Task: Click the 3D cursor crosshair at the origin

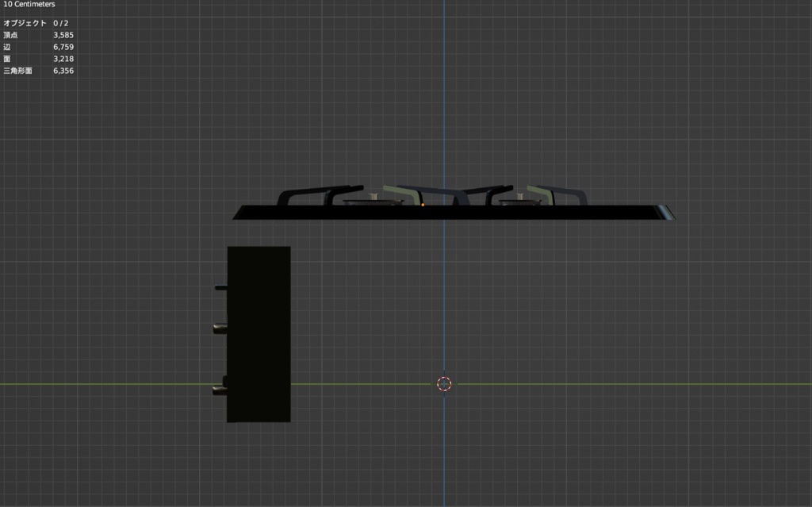Action: click(444, 384)
